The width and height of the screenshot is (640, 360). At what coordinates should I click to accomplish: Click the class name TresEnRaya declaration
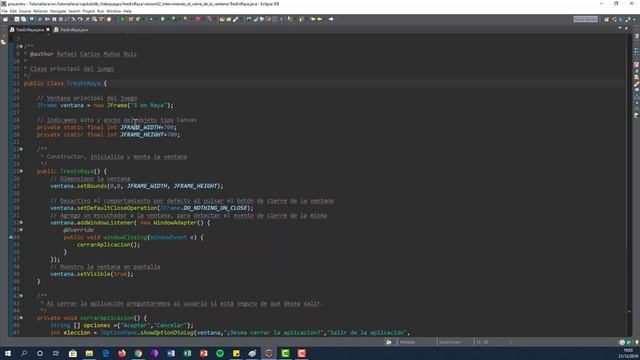[x=83, y=83]
